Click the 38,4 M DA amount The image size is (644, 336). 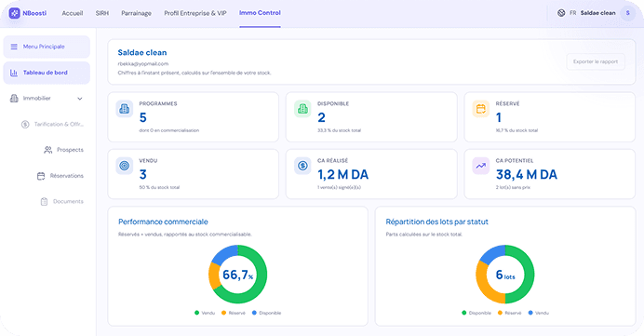tap(527, 175)
